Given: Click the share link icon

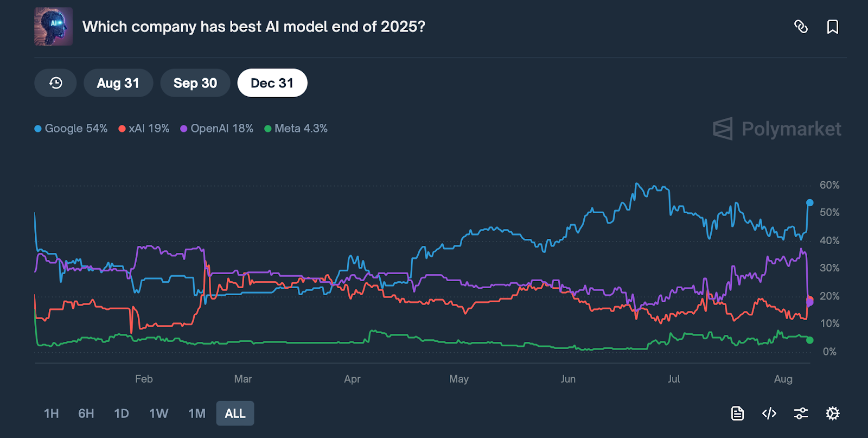Looking at the screenshot, I should (801, 27).
